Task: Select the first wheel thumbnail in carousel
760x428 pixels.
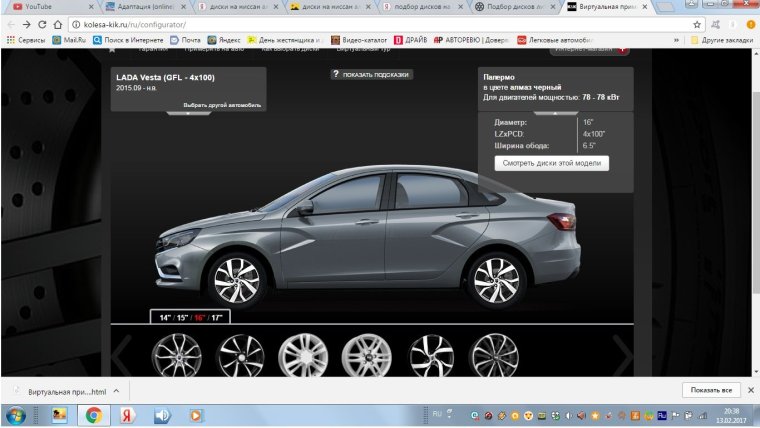Action: pos(177,355)
